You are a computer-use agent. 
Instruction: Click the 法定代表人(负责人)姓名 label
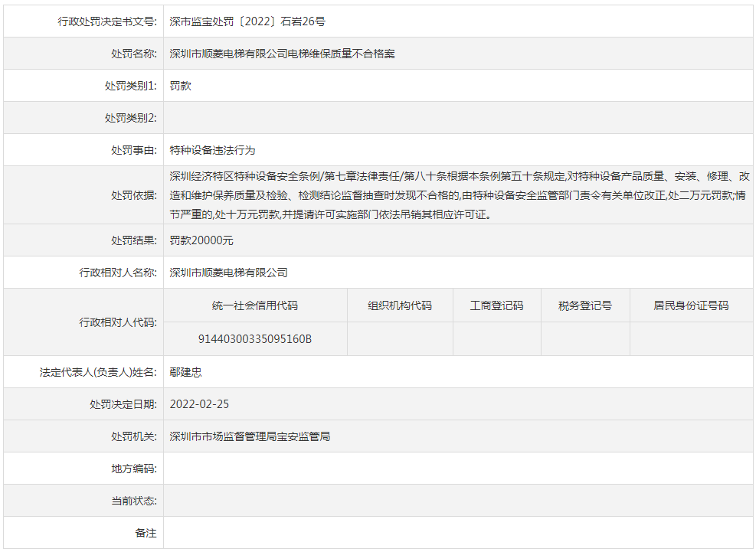(x=98, y=372)
